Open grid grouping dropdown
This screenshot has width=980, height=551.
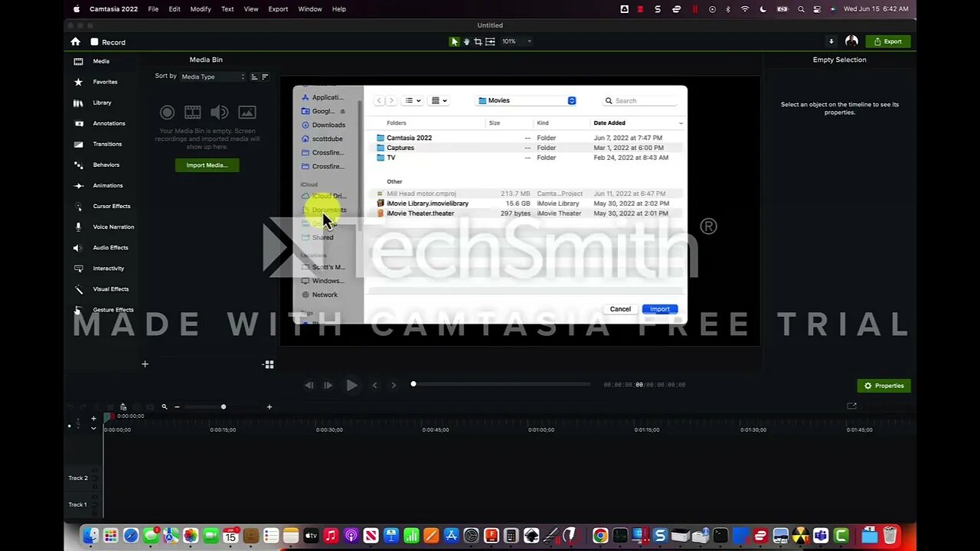coord(439,100)
